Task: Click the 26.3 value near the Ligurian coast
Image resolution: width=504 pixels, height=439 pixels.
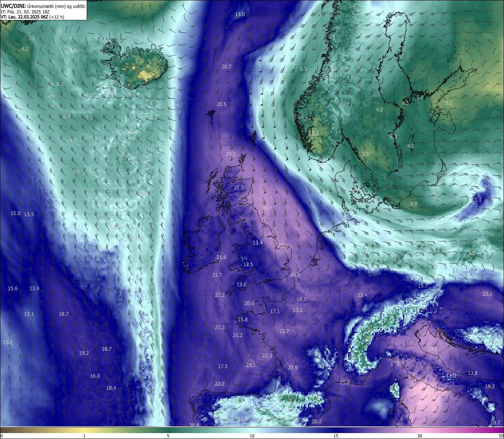Action: coord(398,361)
